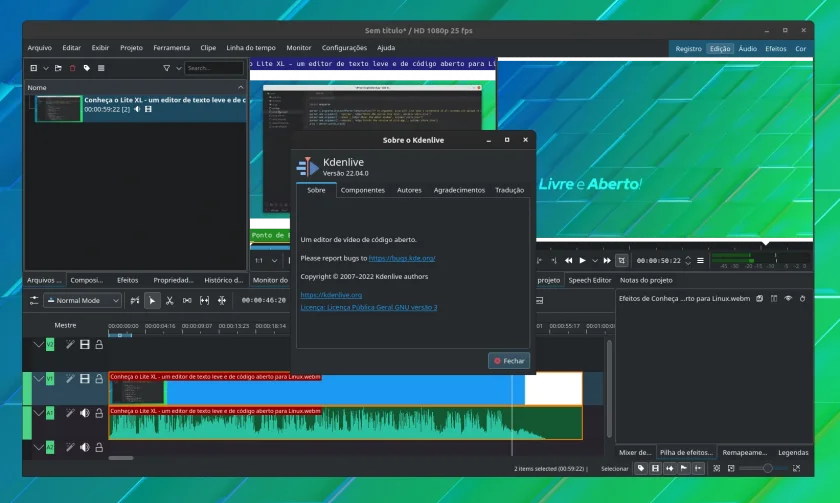Lock the V2 track

[99, 344]
